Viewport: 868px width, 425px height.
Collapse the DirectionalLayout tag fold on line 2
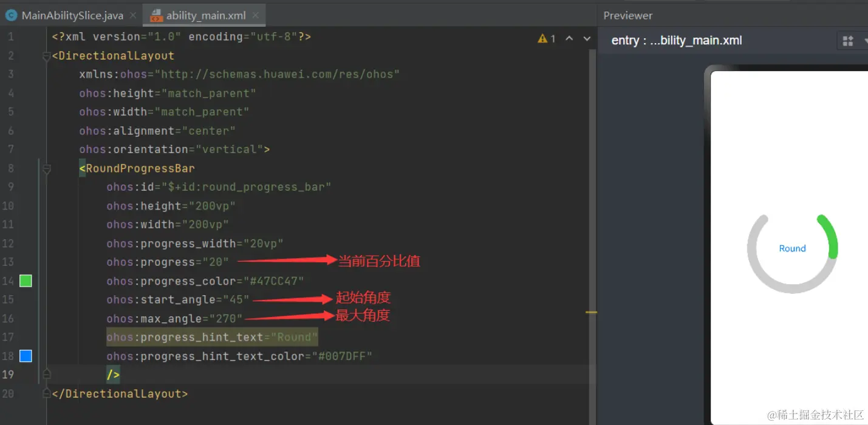point(46,56)
